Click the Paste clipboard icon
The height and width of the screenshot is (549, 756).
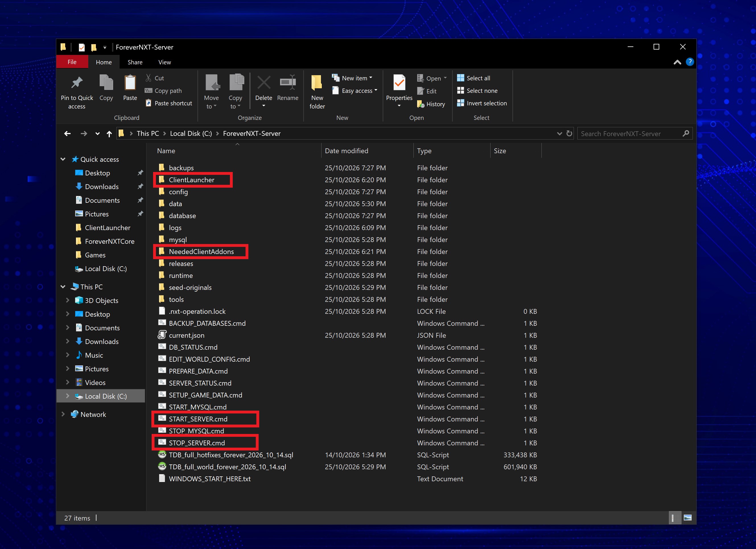click(130, 83)
